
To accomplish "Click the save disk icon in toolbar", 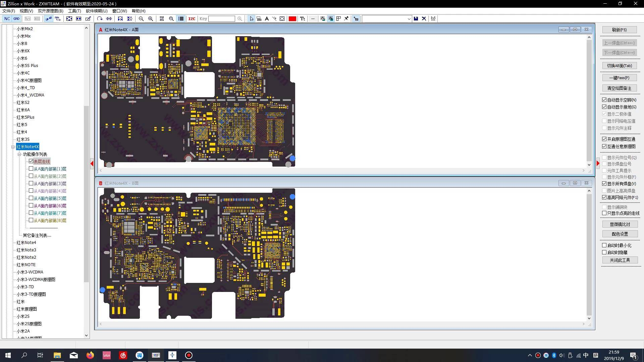I will (x=416, y=19).
